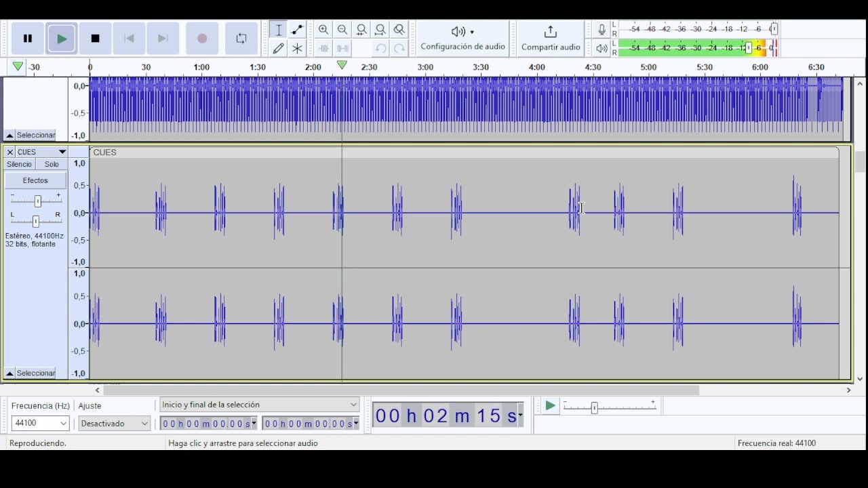Fit project to window width
Viewport: 868px width, 488px height.
(380, 30)
